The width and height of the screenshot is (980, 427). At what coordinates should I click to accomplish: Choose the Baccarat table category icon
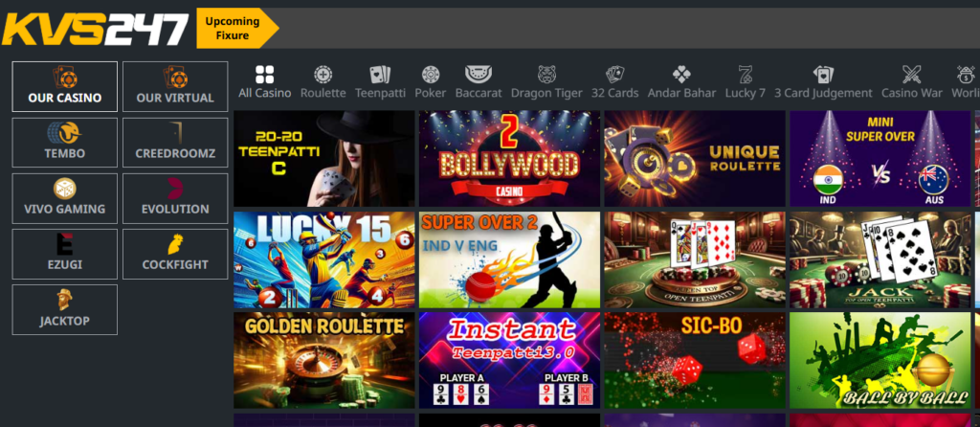tap(479, 75)
